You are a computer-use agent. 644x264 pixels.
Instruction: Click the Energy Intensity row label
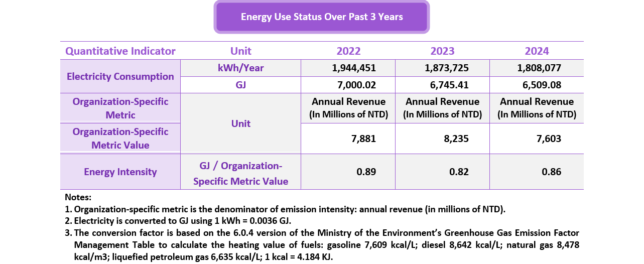(x=120, y=172)
